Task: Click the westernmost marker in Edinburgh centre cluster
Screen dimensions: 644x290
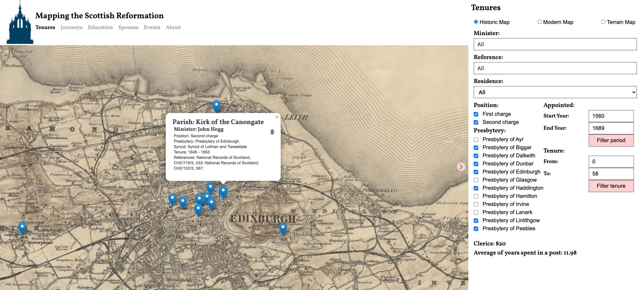Action: click(172, 200)
